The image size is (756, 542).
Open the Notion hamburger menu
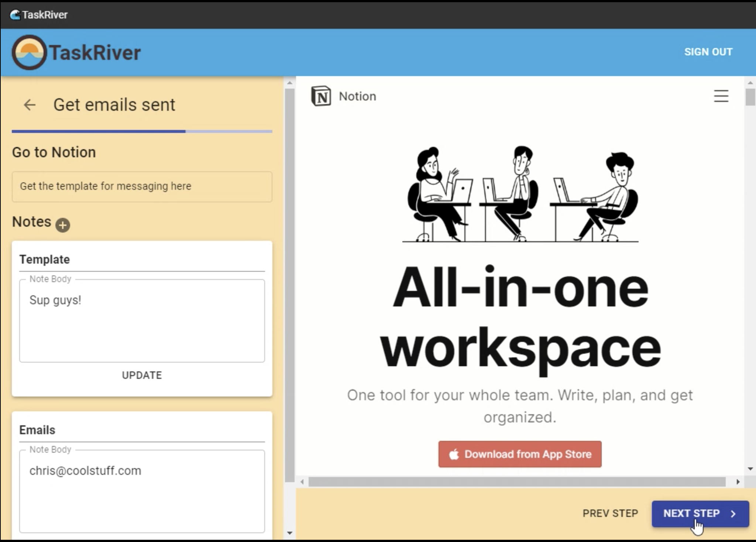tap(721, 96)
